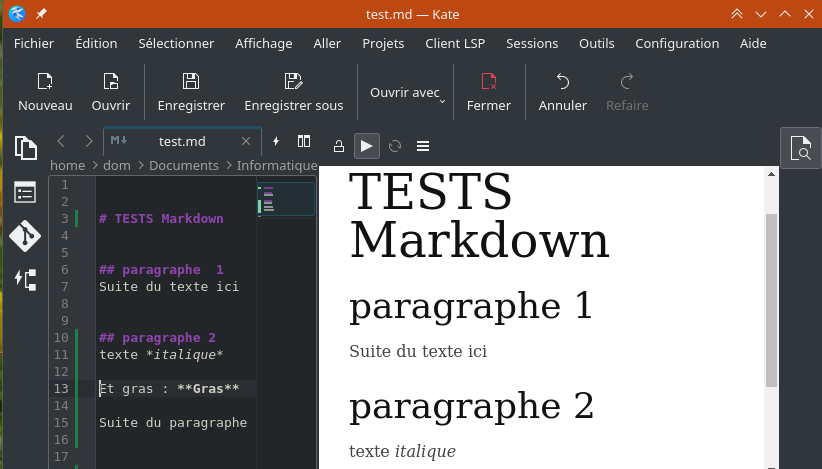Click the '## paragraphe 1' source line
The image size is (822, 469).
coord(161,269)
